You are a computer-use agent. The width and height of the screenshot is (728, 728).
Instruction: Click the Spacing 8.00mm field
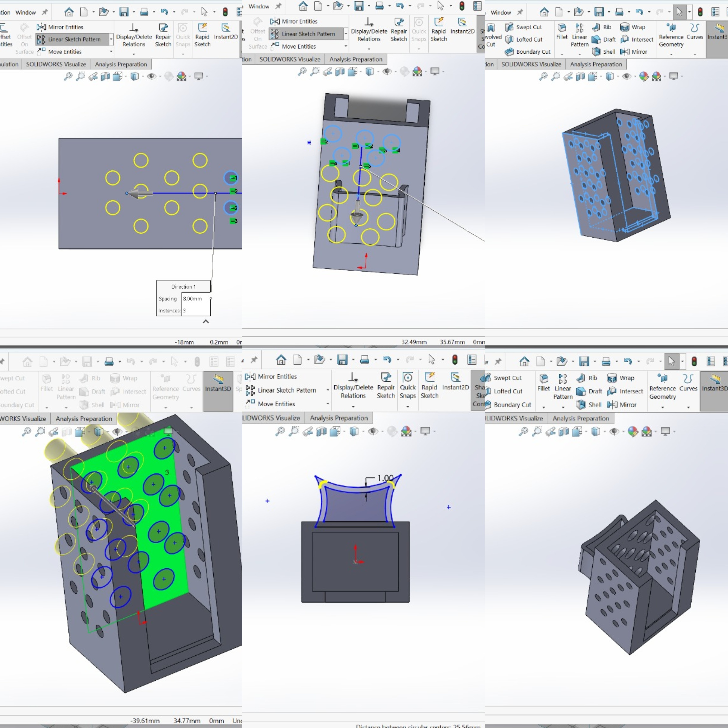tap(196, 298)
